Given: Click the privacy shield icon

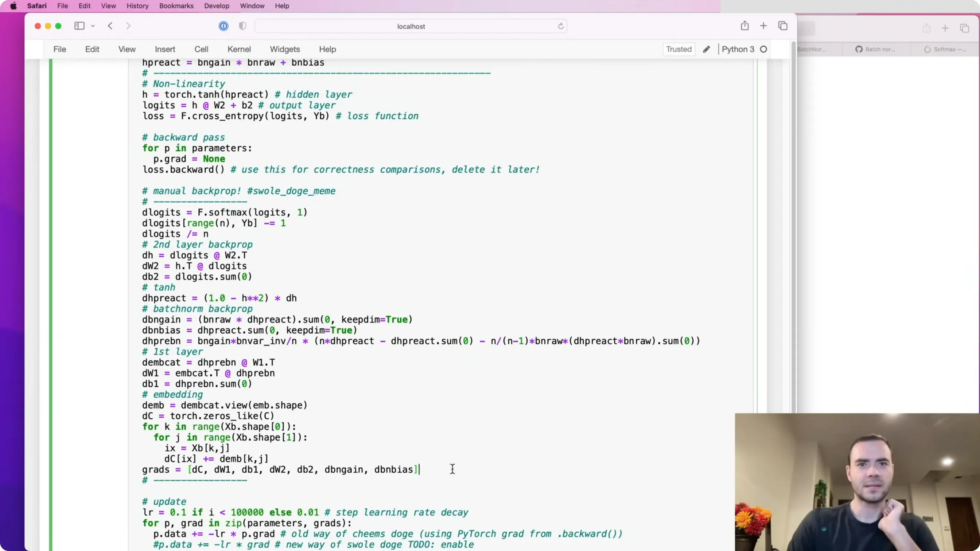Looking at the screenshot, I should click(x=242, y=26).
